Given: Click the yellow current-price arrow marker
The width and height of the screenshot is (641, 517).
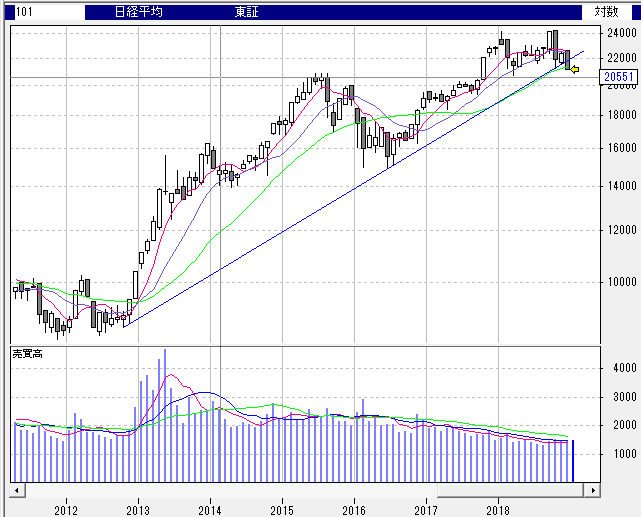Looking at the screenshot, I should click(x=574, y=69).
